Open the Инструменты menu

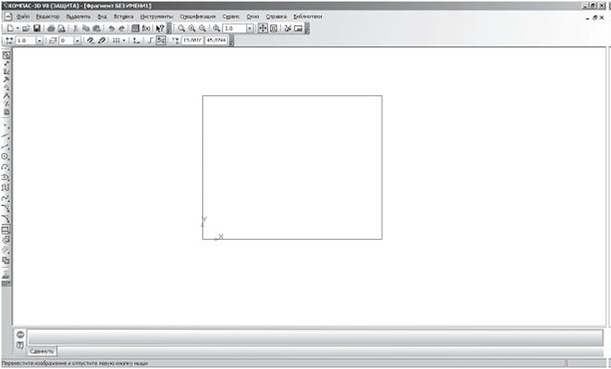(x=156, y=17)
